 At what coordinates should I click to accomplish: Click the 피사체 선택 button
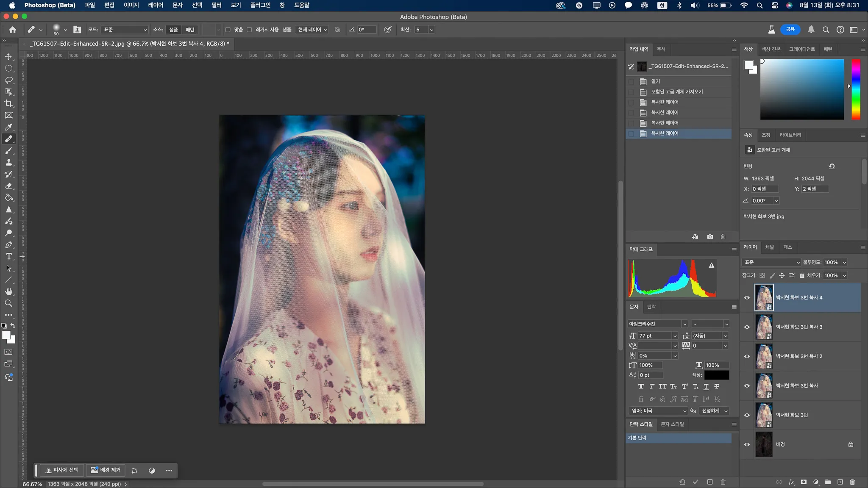point(62,470)
